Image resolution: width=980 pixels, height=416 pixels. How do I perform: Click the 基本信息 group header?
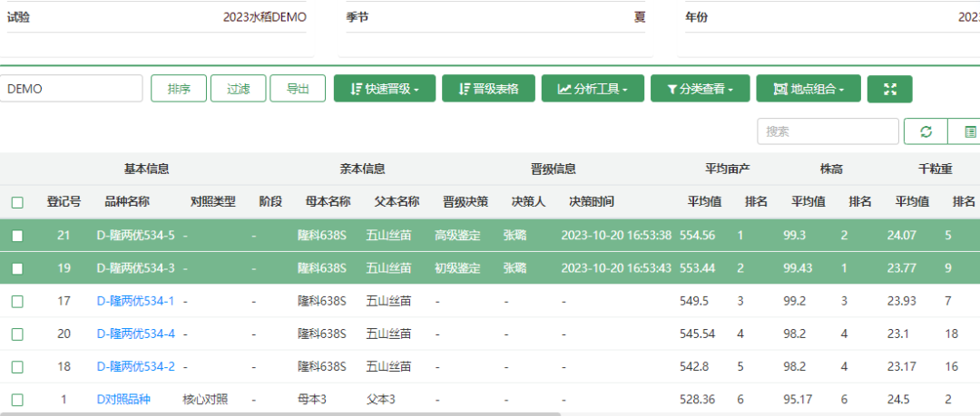point(147,169)
